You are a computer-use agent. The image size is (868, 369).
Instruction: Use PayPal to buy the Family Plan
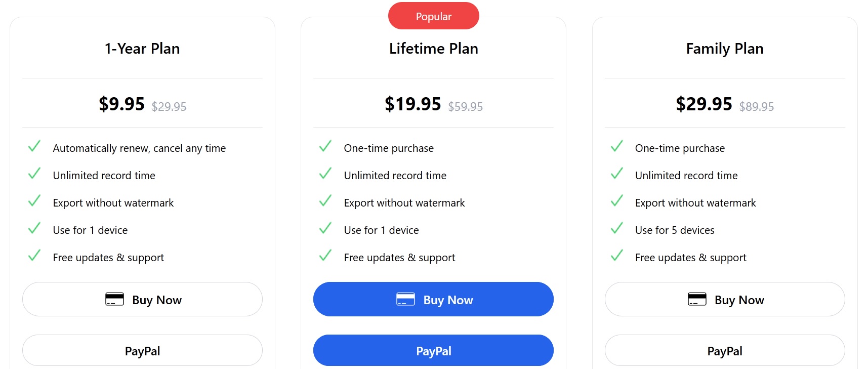coord(725,350)
